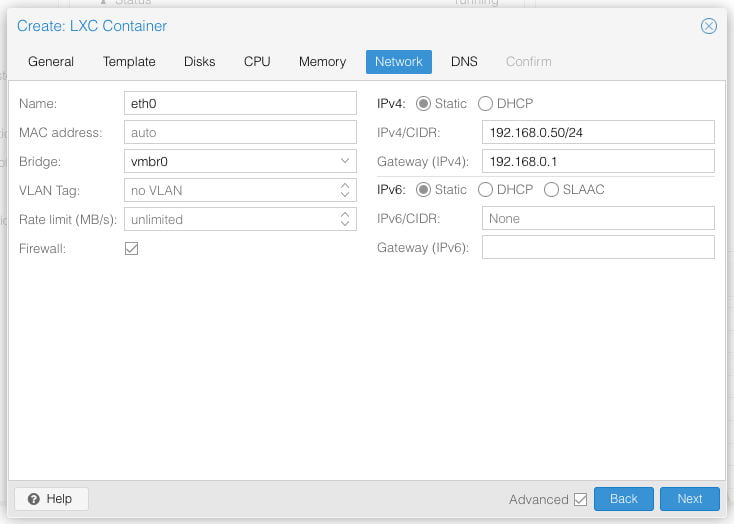Click the IPv4/CIDR address field
Viewport: 734px width, 524px height.
pyautogui.click(x=597, y=132)
